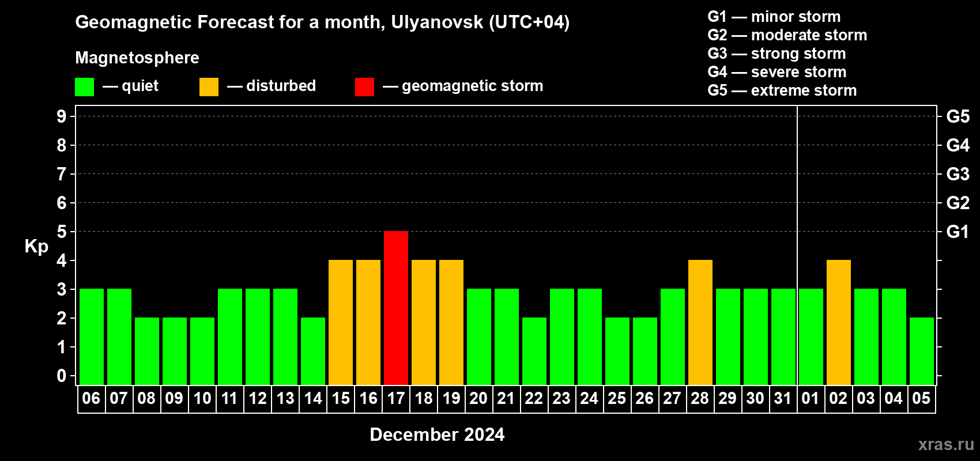The width and height of the screenshot is (980, 461).
Task: Click the green quiet legend swatch
Action: (x=84, y=87)
